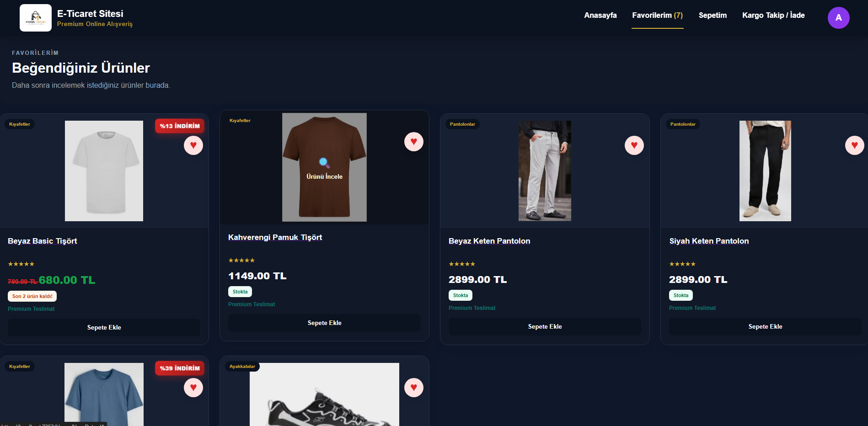
Task: Click white t-shirt product image
Action: tap(104, 171)
